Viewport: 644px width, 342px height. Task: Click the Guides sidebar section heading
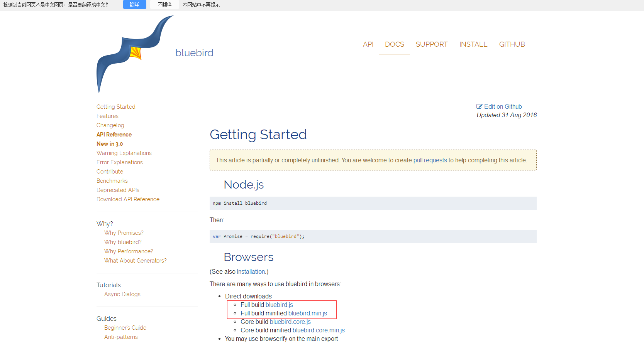click(x=107, y=318)
